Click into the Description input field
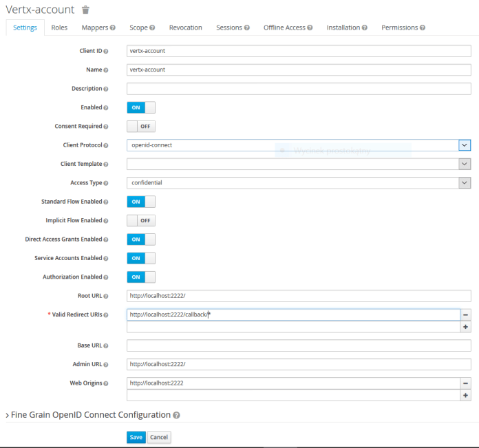Viewport: 479px width, 448px height. 299,89
